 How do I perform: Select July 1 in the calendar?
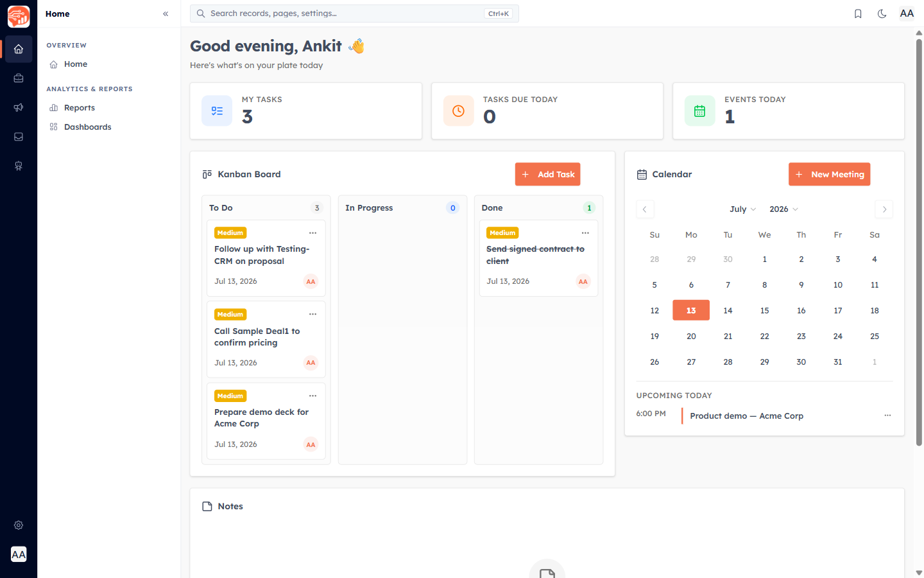coord(764,259)
